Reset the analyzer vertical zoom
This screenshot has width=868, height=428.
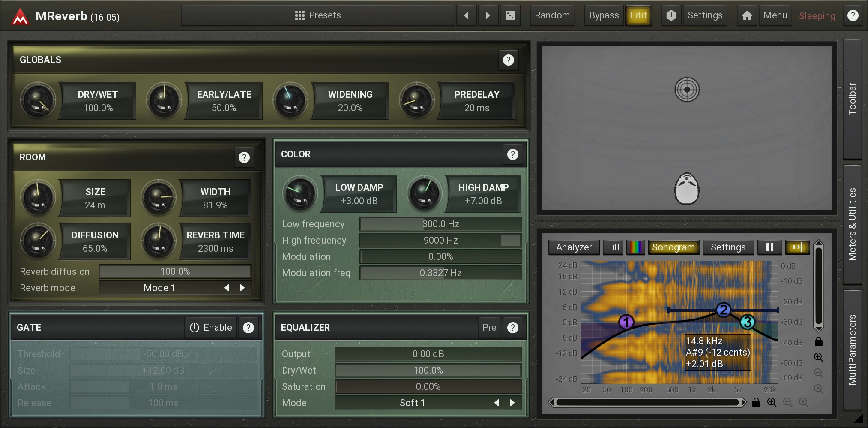point(818,389)
